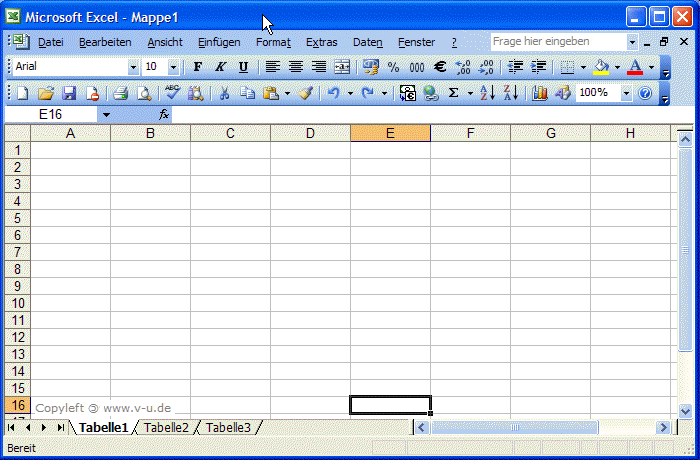Switch to Tabelle2 sheet tab
This screenshot has height=460, width=700.
tap(166, 427)
